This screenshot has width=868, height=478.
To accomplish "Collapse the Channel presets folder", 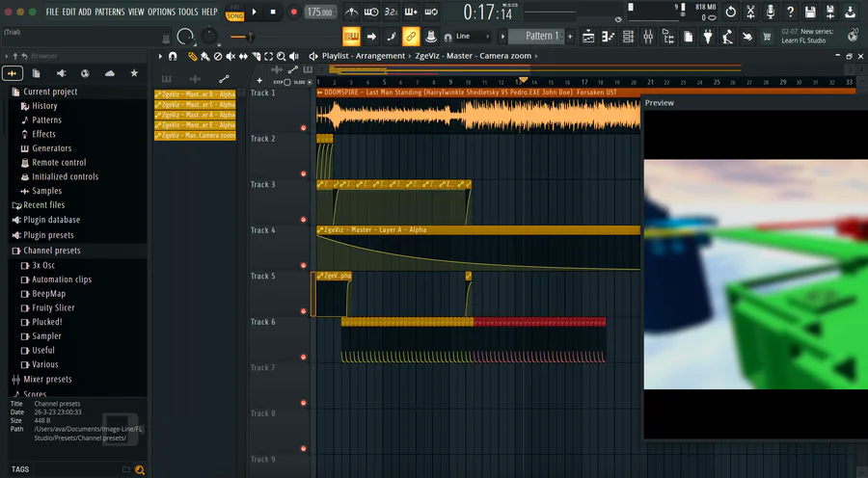I will [x=51, y=251].
